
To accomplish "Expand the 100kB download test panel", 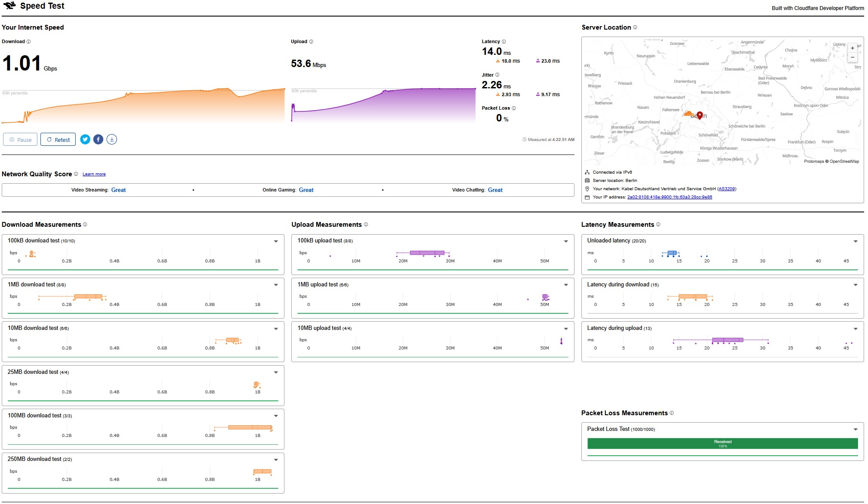I will [x=276, y=242].
